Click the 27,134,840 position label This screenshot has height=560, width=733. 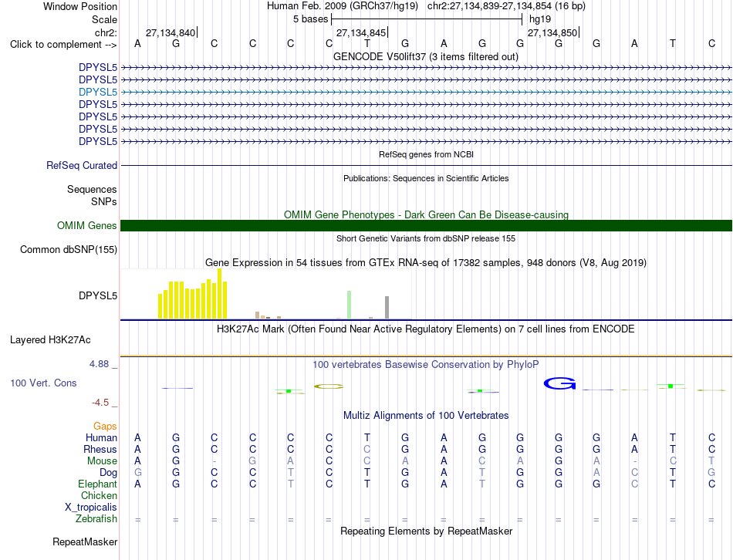pyautogui.click(x=171, y=32)
